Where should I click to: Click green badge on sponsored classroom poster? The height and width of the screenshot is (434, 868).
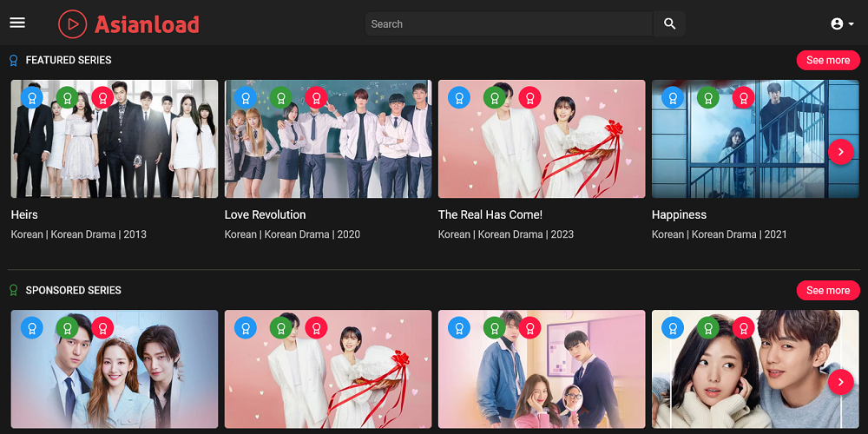point(495,328)
